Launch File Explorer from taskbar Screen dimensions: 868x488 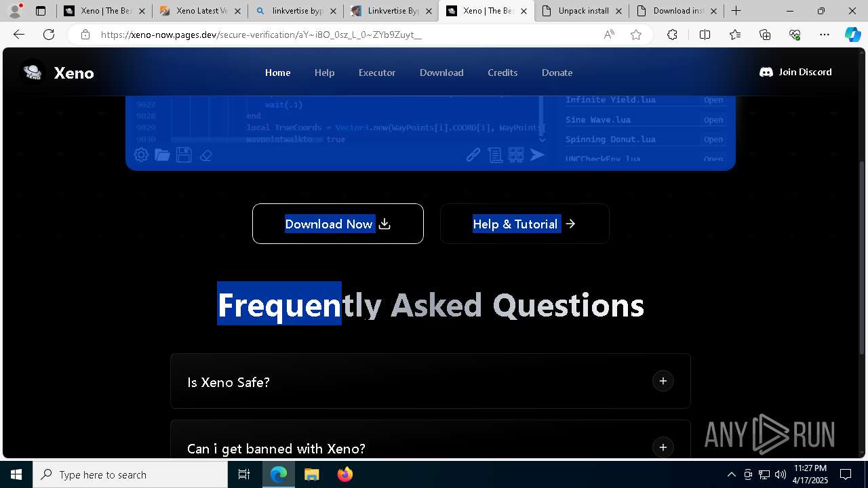click(x=311, y=474)
